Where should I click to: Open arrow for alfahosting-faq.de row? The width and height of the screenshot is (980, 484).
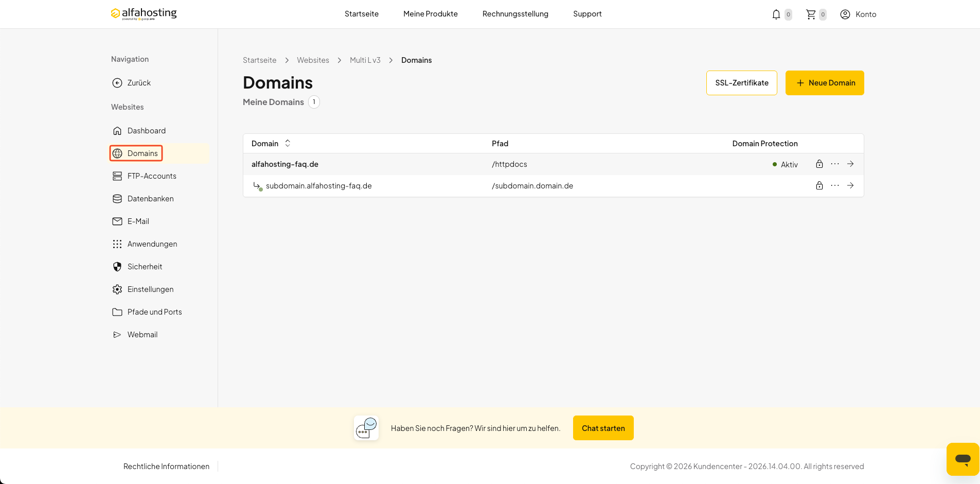[850, 164]
